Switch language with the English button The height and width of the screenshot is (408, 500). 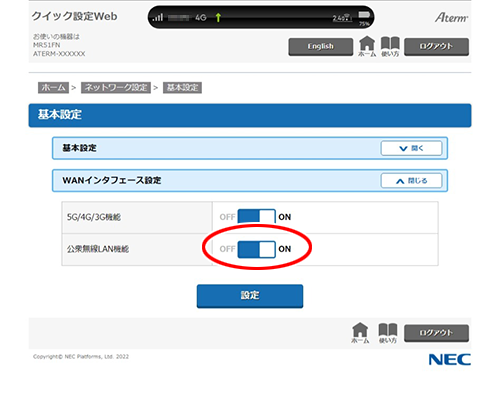(321, 47)
